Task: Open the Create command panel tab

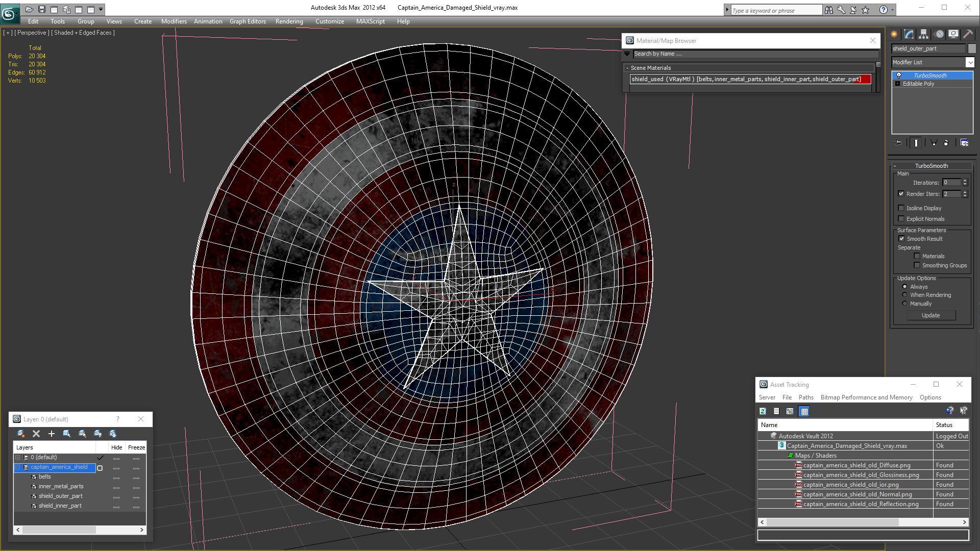Action: (x=894, y=34)
